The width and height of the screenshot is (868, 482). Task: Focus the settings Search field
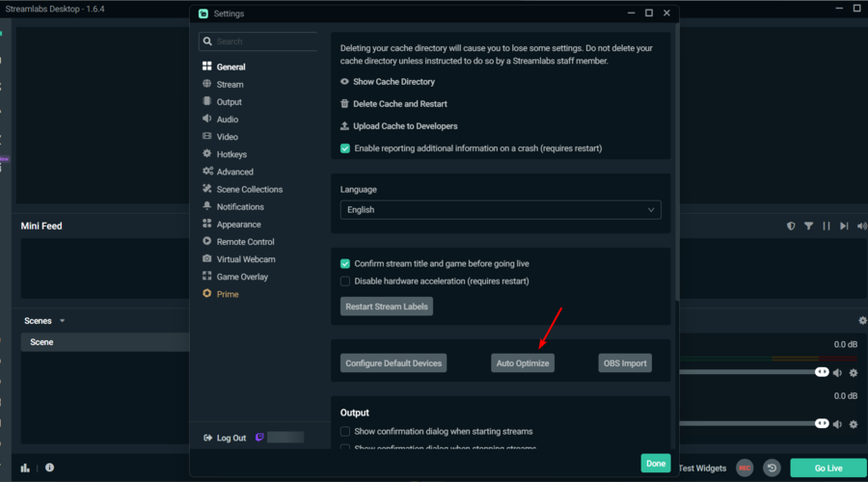click(x=258, y=41)
